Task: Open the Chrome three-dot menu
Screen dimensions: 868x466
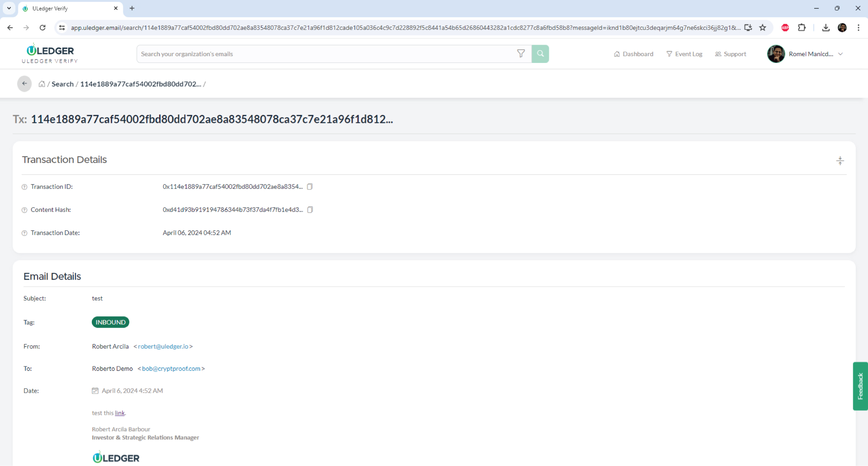Action: tap(858, 28)
